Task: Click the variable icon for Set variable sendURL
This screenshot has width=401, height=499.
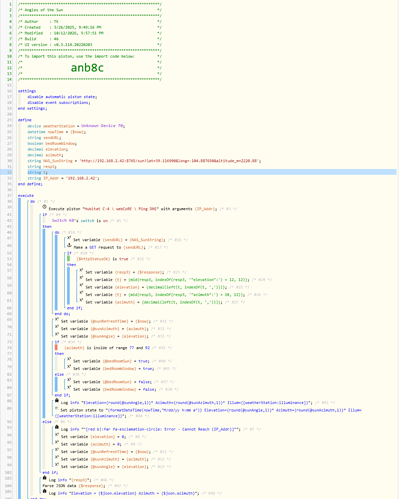Action: [x=69, y=238]
